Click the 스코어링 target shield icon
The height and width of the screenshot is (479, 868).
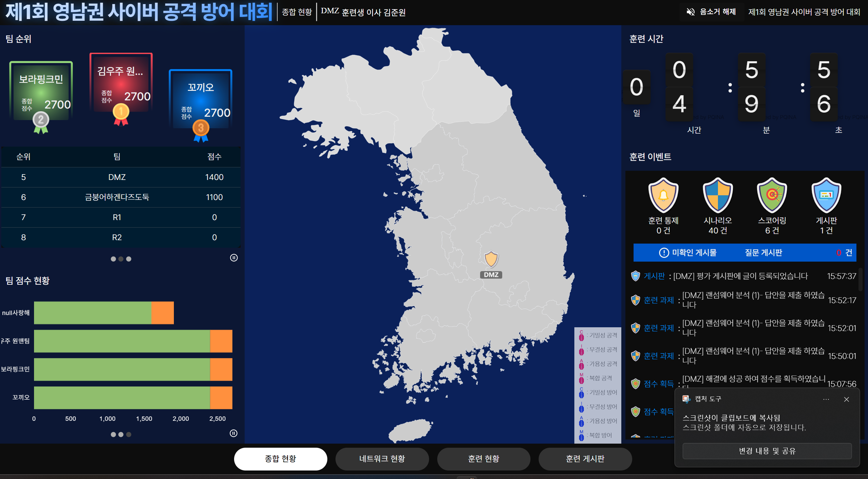tap(772, 195)
